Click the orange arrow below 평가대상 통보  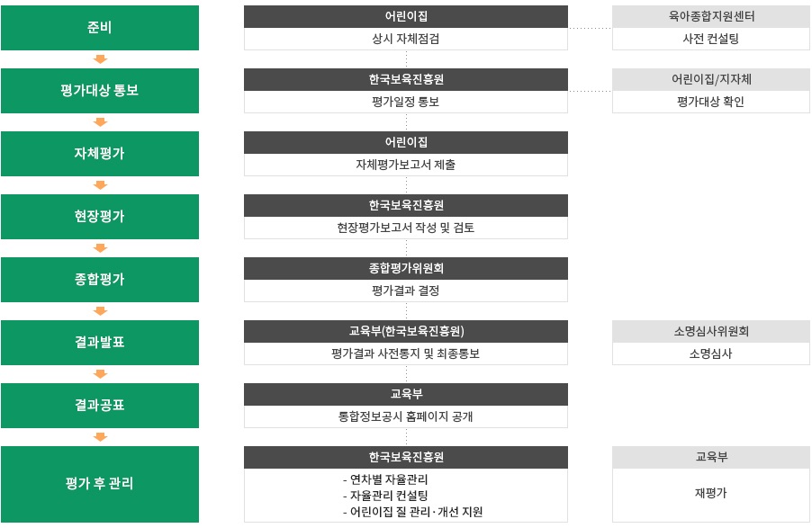[100, 122]
